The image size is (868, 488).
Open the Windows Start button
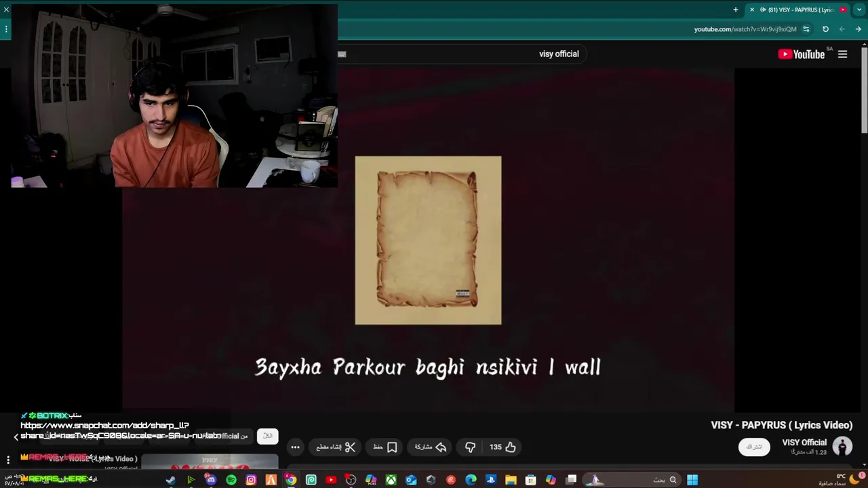click(x=692, y=480)
